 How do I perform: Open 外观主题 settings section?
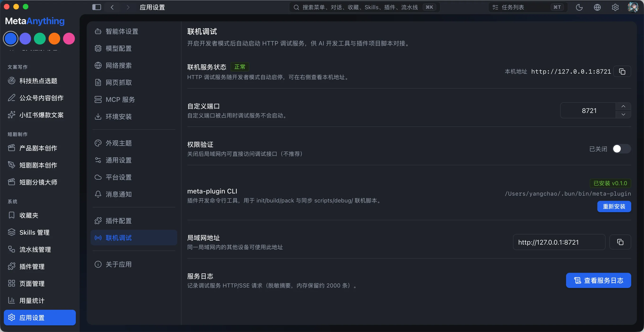click(133, 143)
